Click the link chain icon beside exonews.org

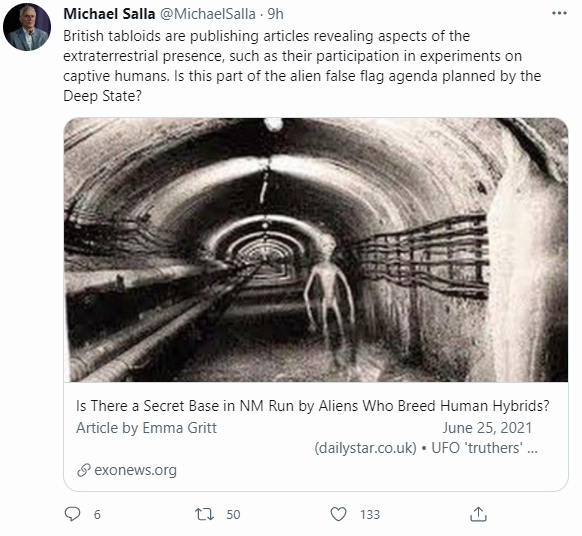pyautogui.click(x=84, y=470)
